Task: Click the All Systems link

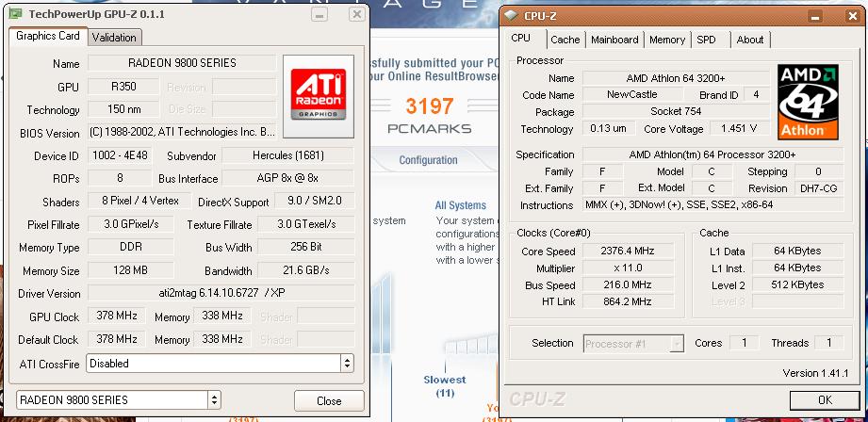Action: click(461, 205)
